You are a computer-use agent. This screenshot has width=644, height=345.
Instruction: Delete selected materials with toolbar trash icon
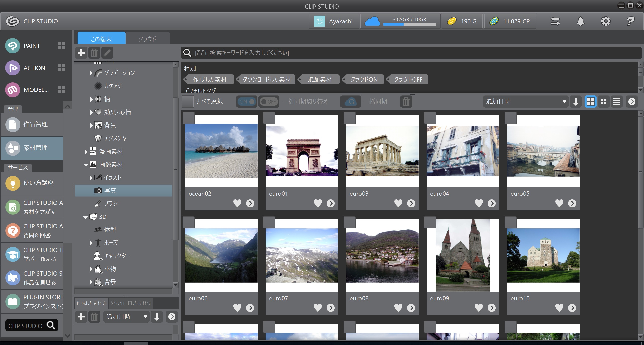pos(406,102)
